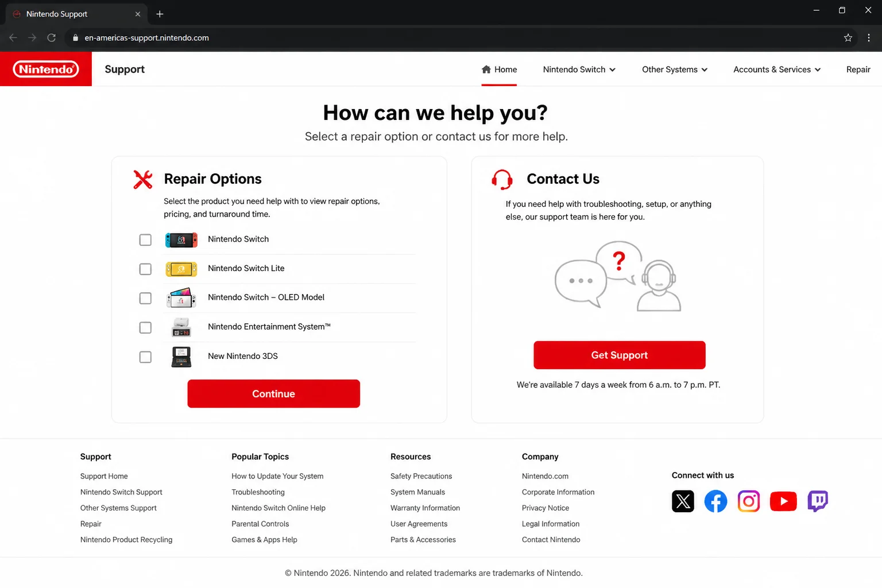
Task: Open the Repair menu item in header
Action: 858,69
